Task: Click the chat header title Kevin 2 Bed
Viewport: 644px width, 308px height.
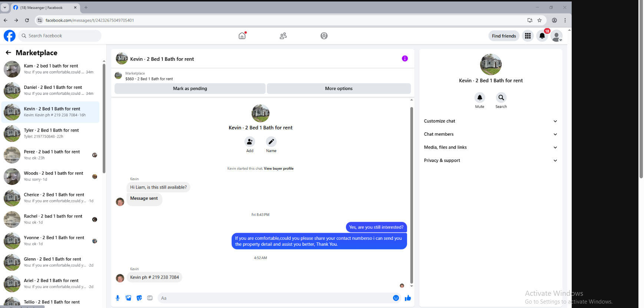Action: coord(162,59)
